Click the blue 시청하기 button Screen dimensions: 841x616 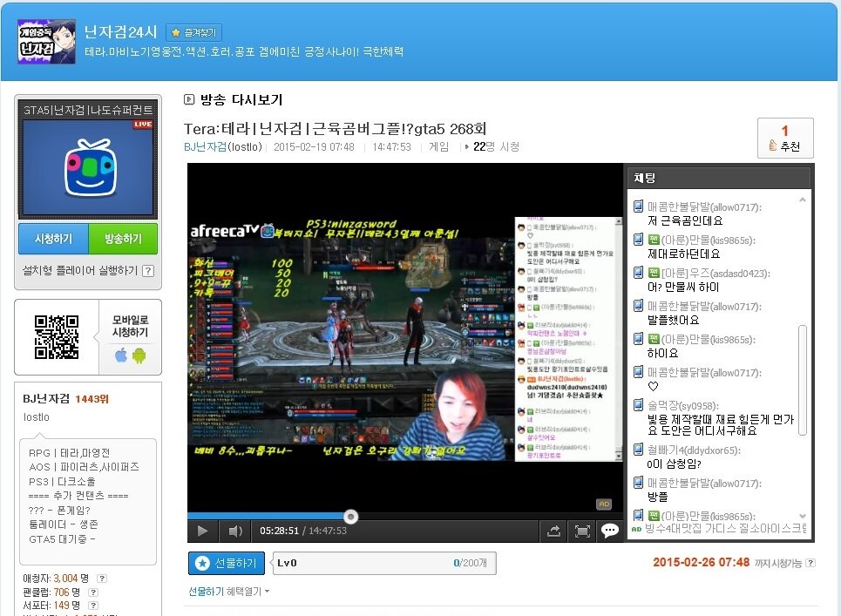[x=53, y=239]
